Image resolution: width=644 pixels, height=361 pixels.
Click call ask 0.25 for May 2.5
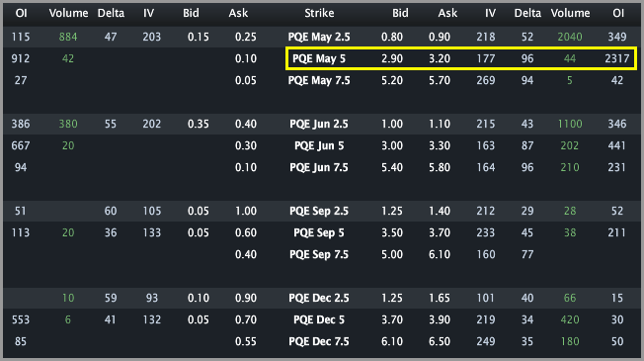coord(246,37)
